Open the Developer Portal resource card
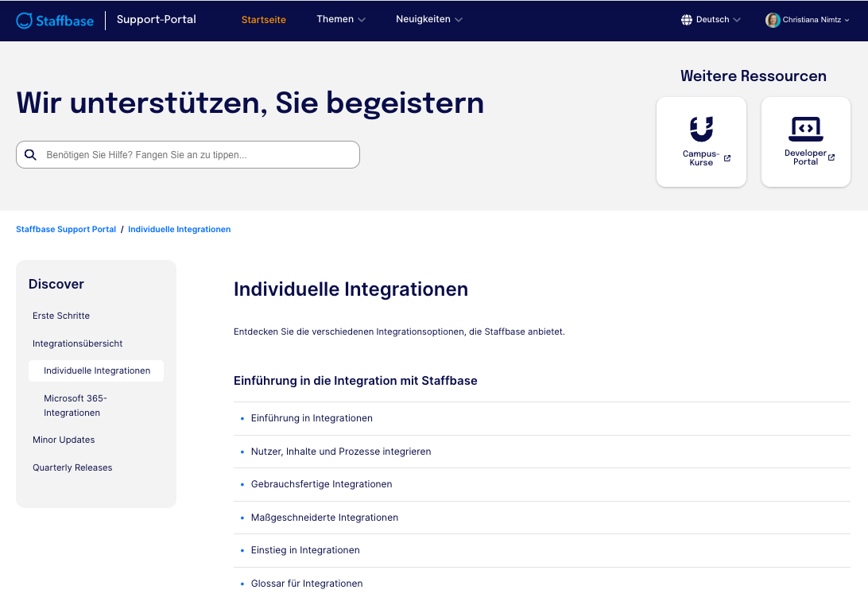The image size is (868, 609). tap(806, 142)
